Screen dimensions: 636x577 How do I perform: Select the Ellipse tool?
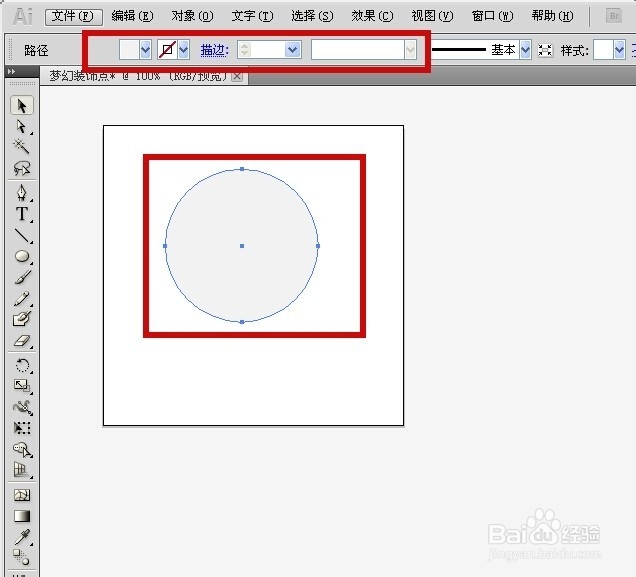[21, 256]
